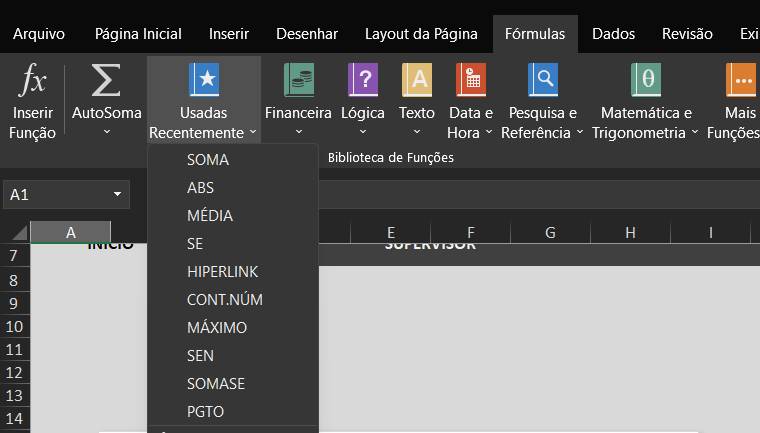Open the Arquivo tab
Viewport: 760px width, 433px height.
tap(39, 34)
